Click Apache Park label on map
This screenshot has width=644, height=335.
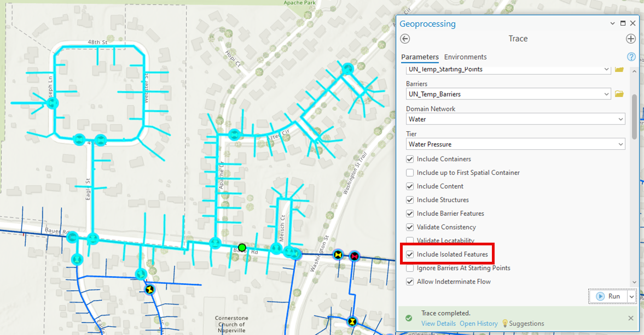[300, 3]
